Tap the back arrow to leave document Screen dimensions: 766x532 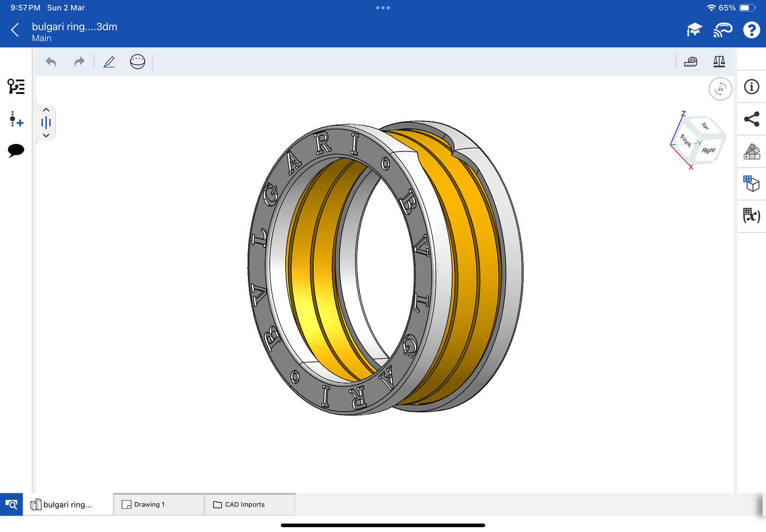click(15, 30)
